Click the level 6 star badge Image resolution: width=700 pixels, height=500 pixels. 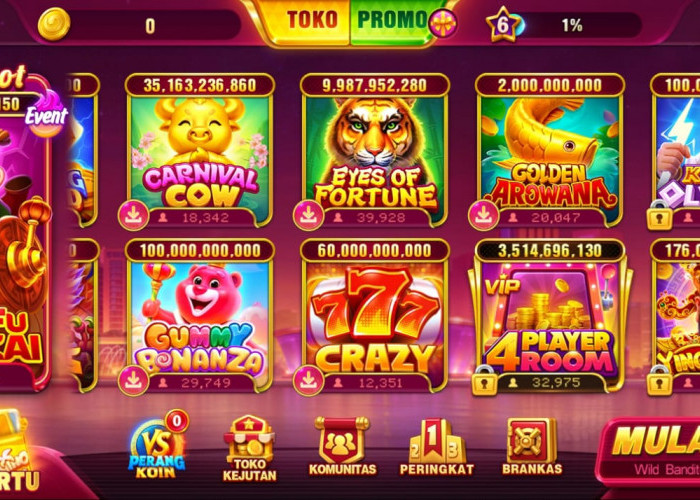click(503, 25)
